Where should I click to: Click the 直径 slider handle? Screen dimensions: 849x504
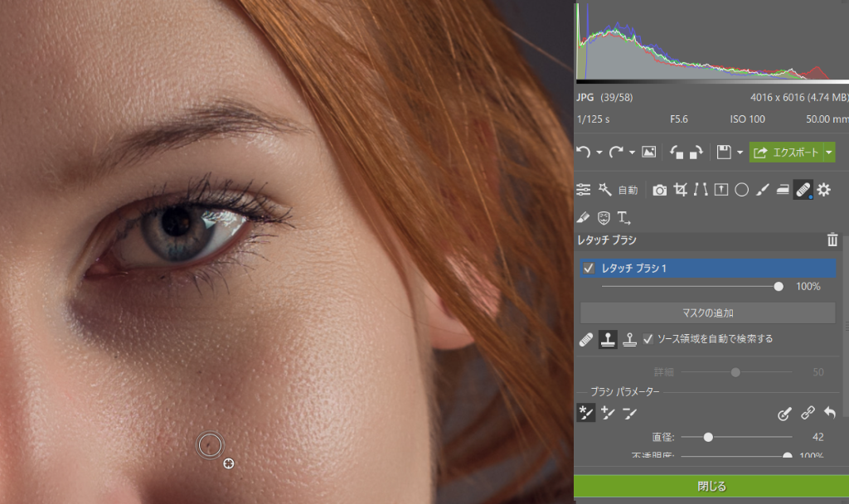pos(708,437)
